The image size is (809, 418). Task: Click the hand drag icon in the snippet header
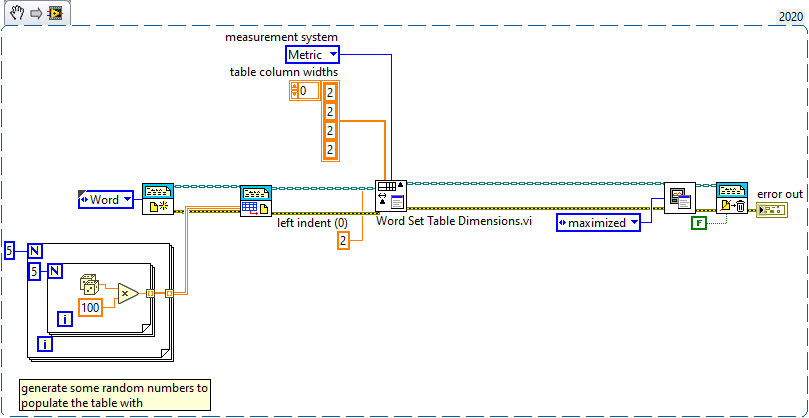[x=18, y=11]
